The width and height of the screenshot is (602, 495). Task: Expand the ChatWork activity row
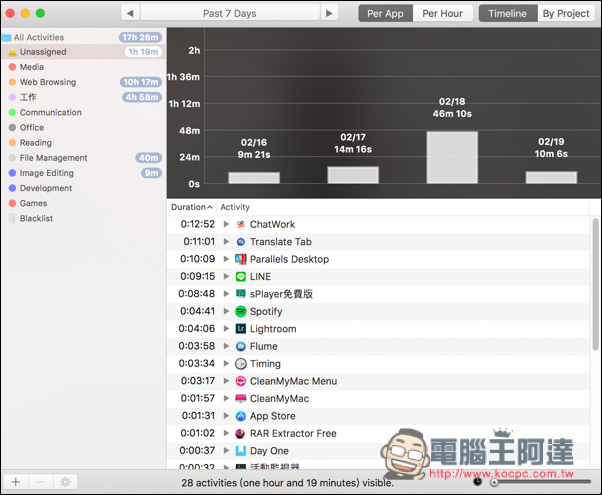(x=226, y=224)
